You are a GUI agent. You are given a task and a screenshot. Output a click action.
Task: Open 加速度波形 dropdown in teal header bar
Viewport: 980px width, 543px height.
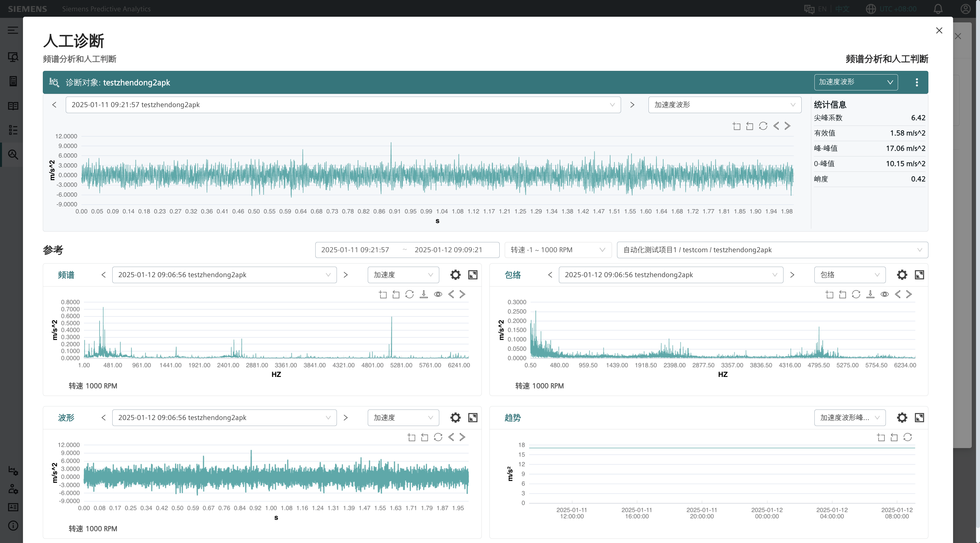click(856, 82)
